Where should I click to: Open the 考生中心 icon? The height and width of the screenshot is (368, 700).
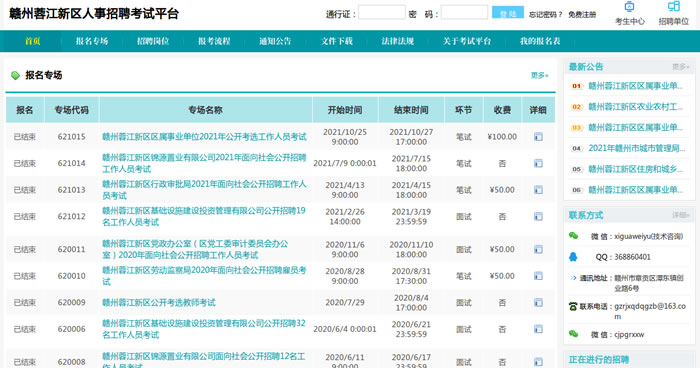click(x=629, y=7)
